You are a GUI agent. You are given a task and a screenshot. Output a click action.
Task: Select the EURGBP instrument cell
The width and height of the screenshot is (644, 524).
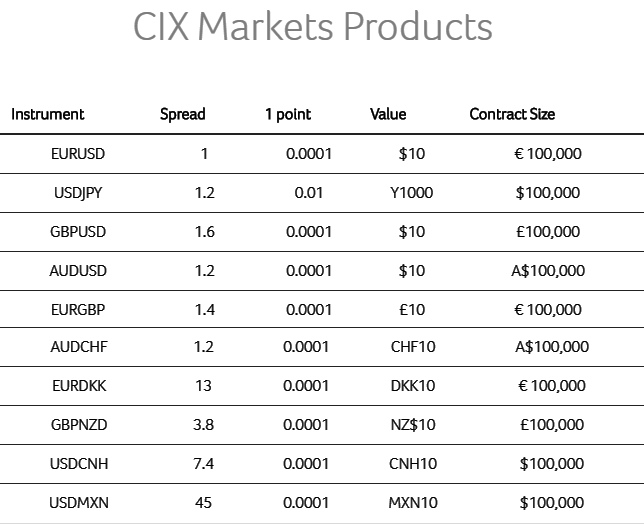pyautogui.click(x=78, y=310)
